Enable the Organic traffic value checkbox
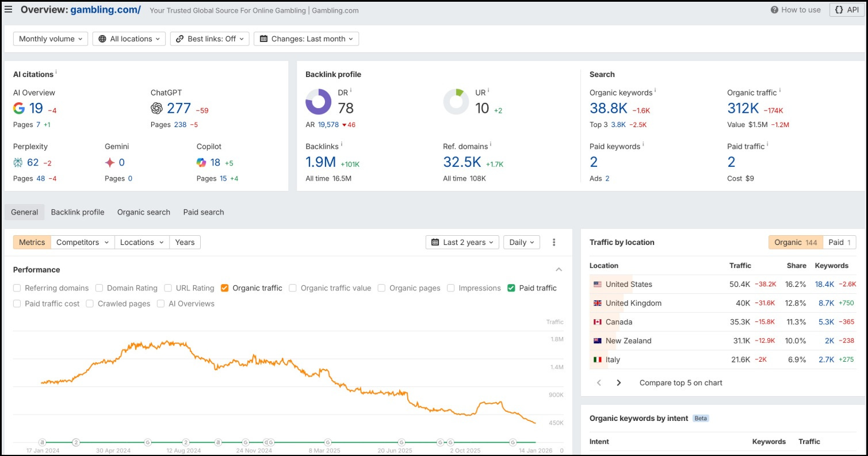 pyautogui.click(x=293, y=288)
